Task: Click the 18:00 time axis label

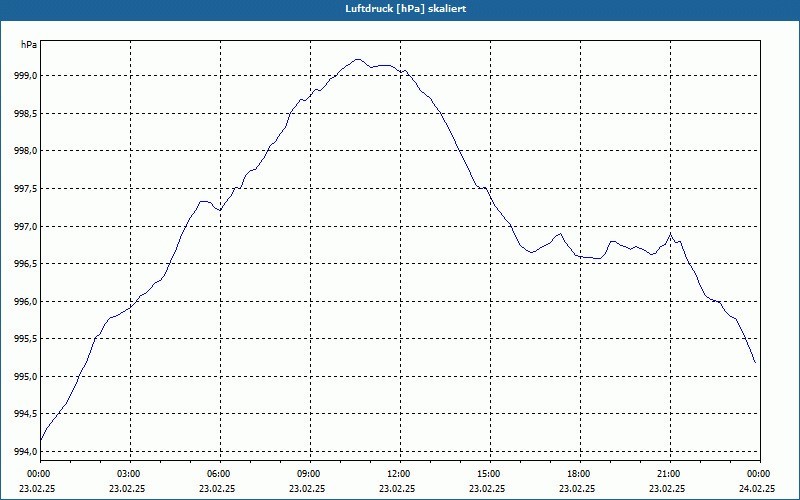Action: coord(578,474)
